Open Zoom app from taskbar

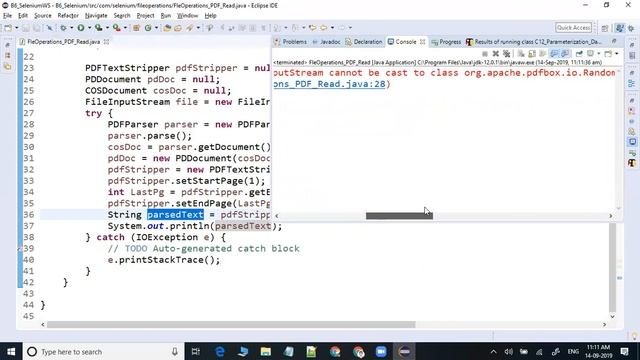click(x=381, y=351)
